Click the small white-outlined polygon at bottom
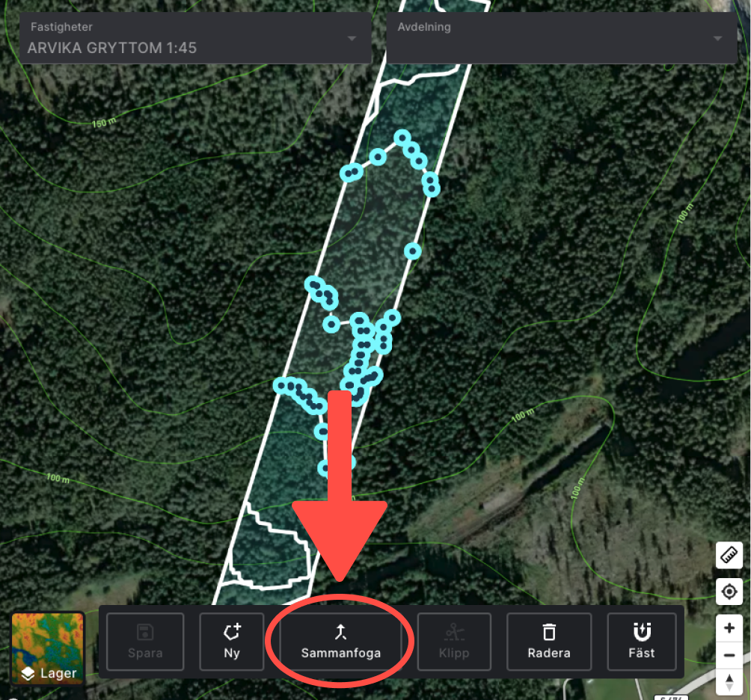Viewport: 751px width, 700px height. point(271,550)
